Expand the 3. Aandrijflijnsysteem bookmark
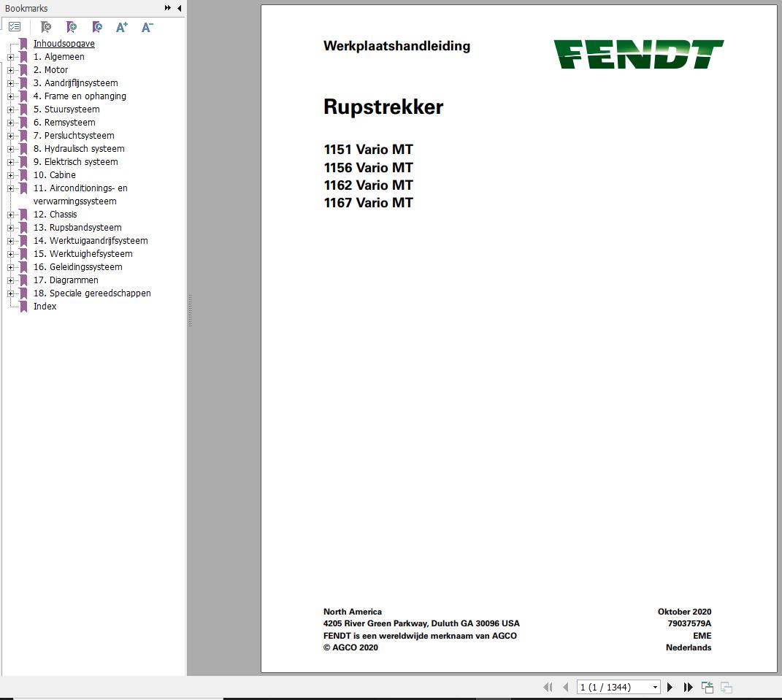The image size is (782, 700). click(x=10, y=83)
